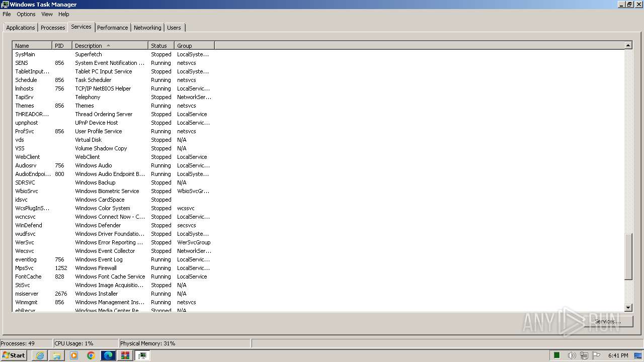Open Microsoft Edge from the taskbar
The image size is (644, 362).
(108, 355)
